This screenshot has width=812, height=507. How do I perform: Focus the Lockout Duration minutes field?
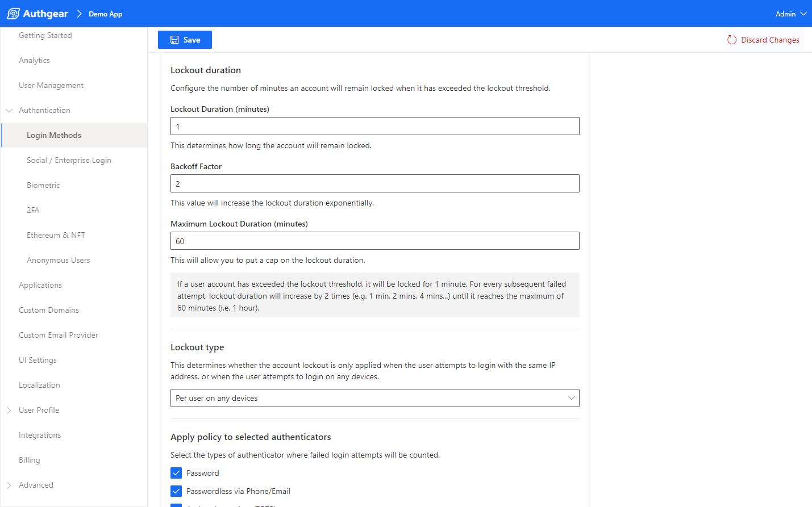[x=374, y=126]
